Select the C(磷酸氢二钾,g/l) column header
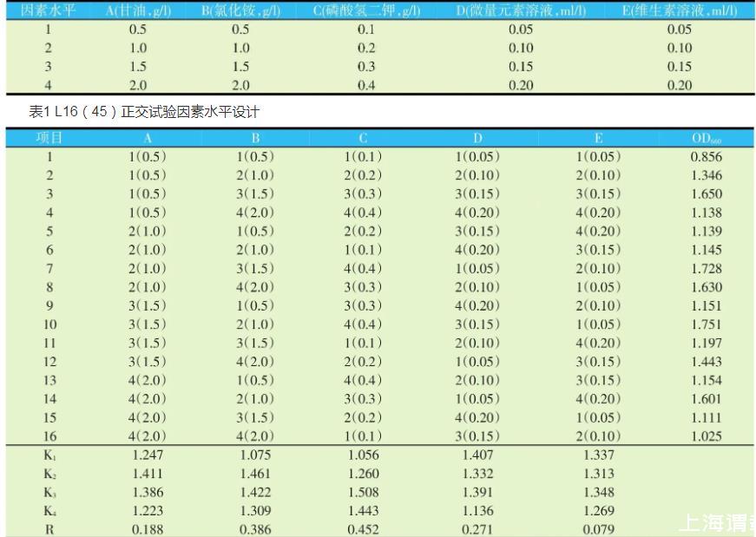 pos(366,10)
